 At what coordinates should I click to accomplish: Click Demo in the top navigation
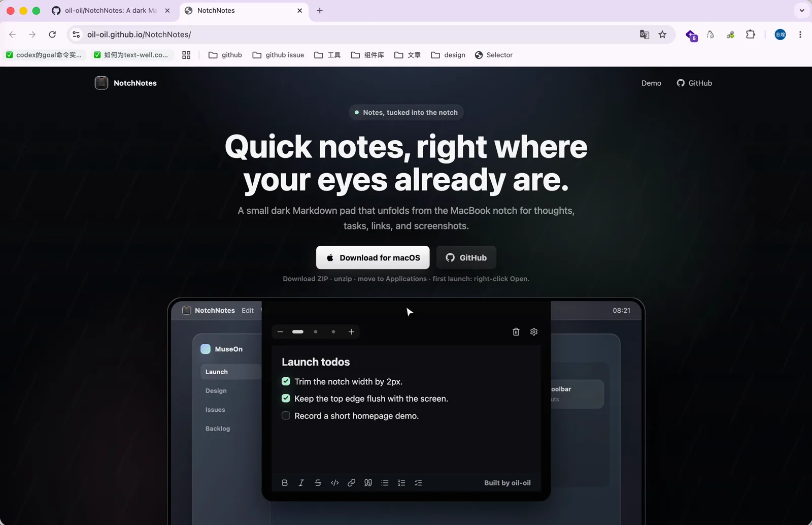(x=651, y=83)
